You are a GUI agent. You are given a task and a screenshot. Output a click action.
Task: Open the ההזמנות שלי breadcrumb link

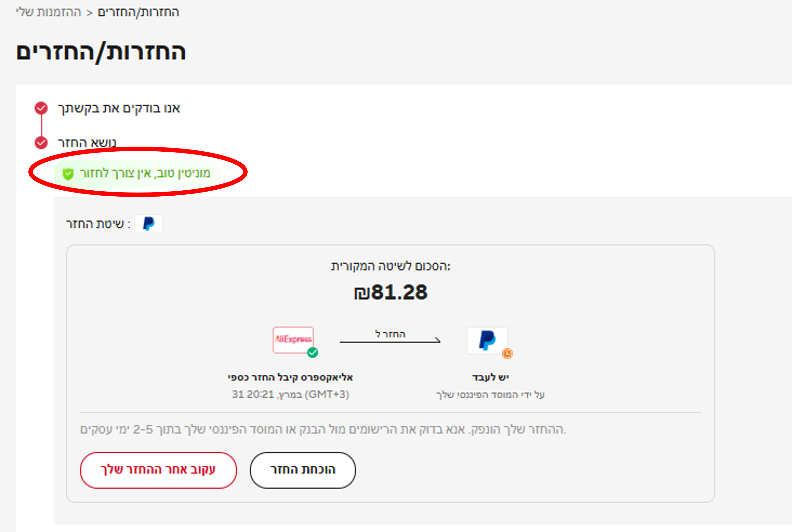click(48, 12)
